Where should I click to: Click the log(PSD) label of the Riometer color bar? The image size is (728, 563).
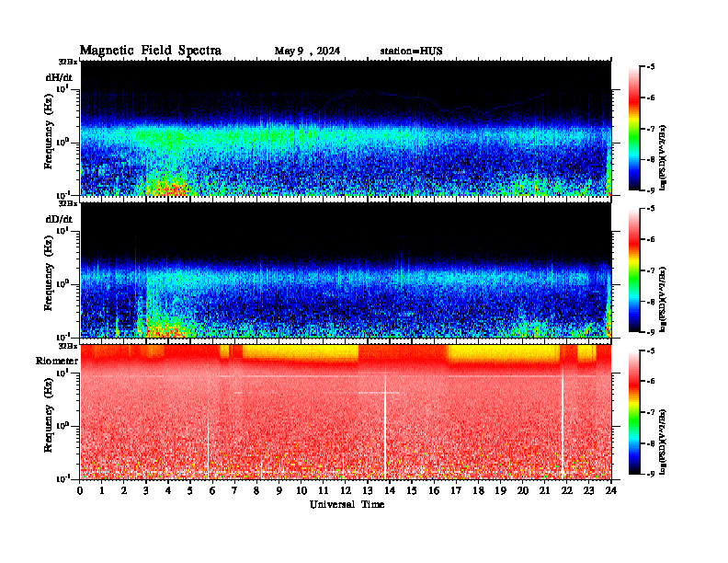tap(663, 442)
